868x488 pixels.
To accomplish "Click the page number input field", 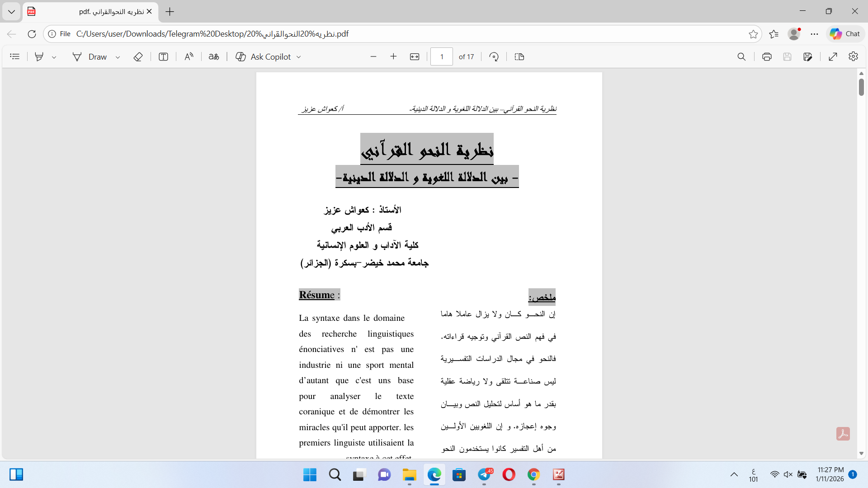I will tap(442, 56).
